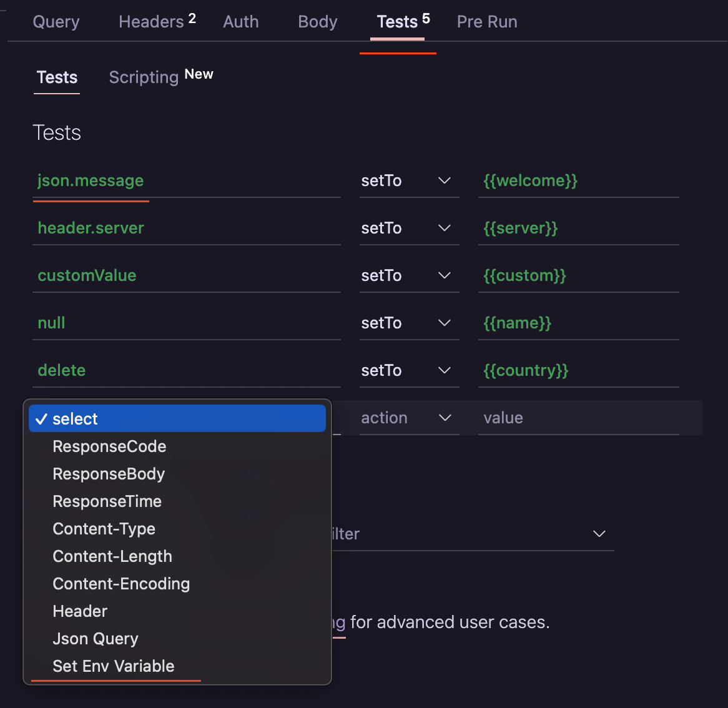The image size is (728, 708).
Task: Choose Content-Length in the open menu
Action: click(112, 556)
